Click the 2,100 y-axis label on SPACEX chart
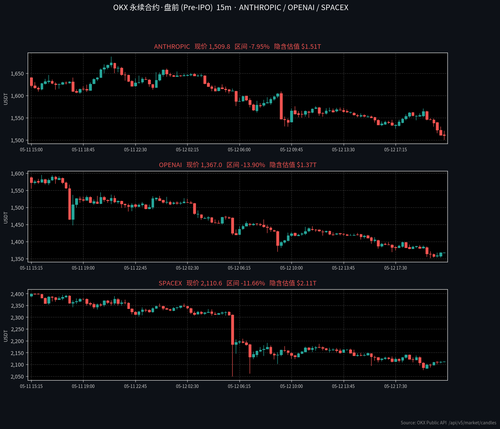The height and width of the screenshot is (429, 500). (x=17, y=365)
